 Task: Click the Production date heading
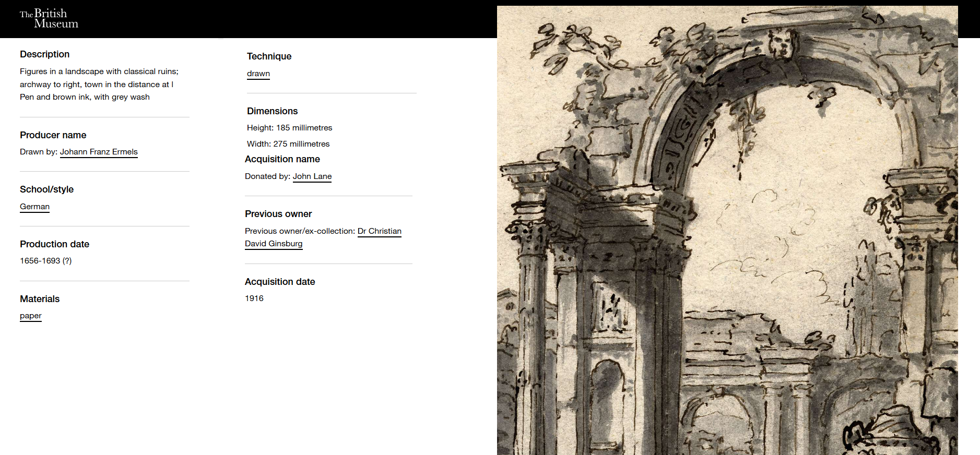54,244
